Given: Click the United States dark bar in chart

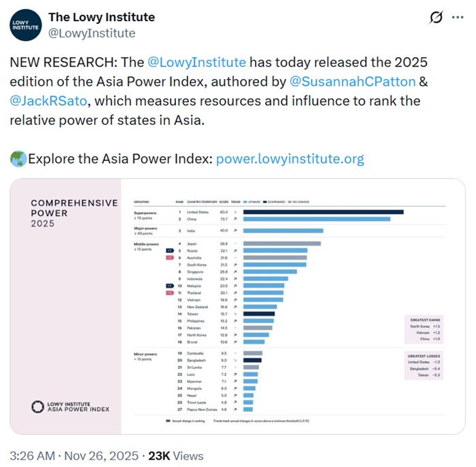Looking at the screenshot, I should [323, 212].
